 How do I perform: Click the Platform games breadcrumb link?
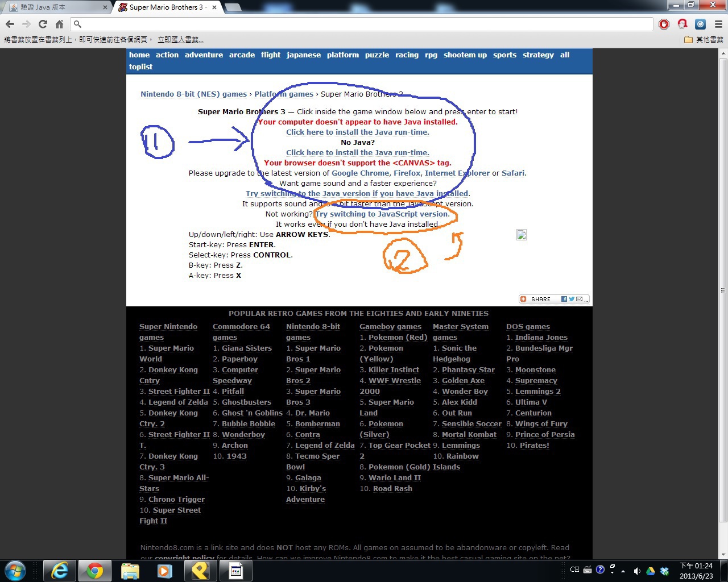(284, 94)
